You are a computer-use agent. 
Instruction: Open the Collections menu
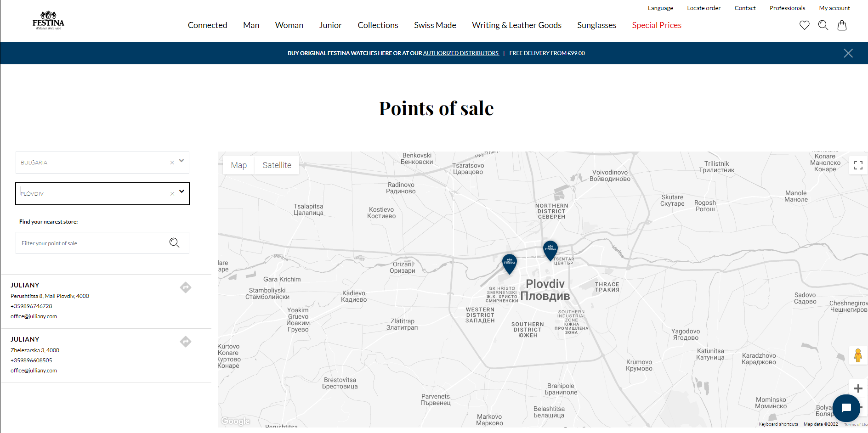point(378,25)
